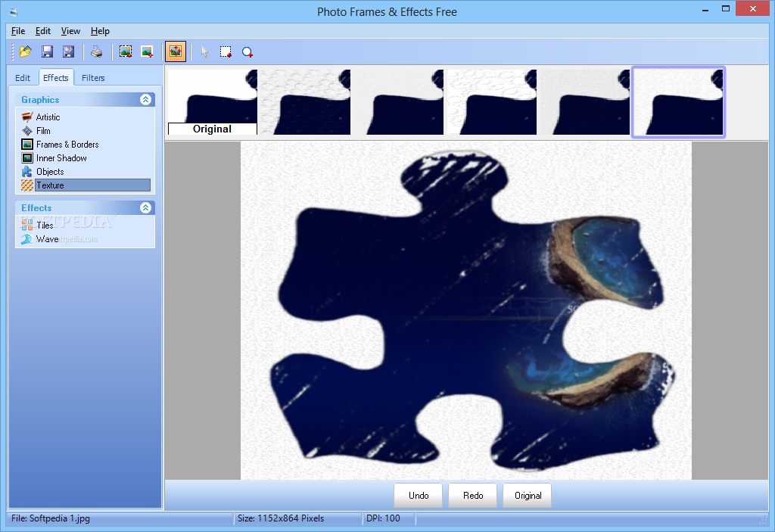Switch to the Edit tab
Viewport: 775px width, 532px height.
coord(23,78)
